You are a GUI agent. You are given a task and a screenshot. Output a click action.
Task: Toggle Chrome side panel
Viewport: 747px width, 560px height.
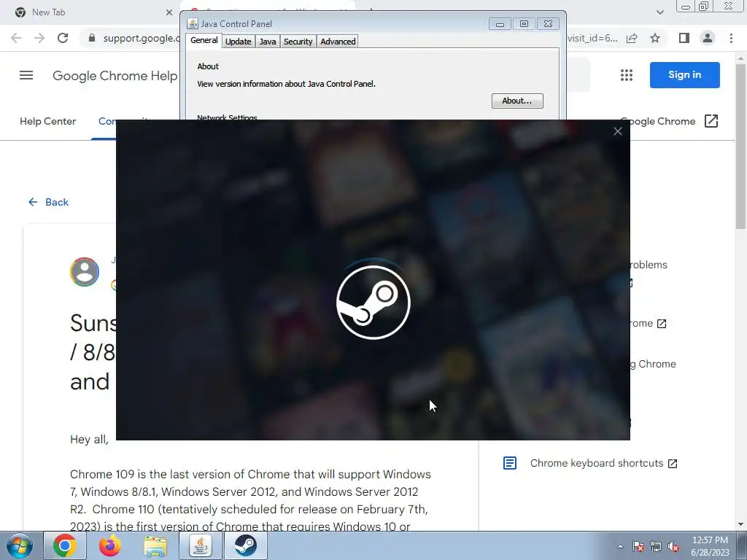point(684,38)
